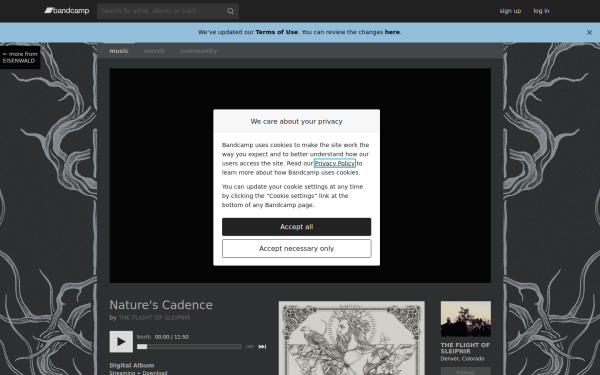Switch to the merch tab
600x375 pixels.
(x=154, y=51)
